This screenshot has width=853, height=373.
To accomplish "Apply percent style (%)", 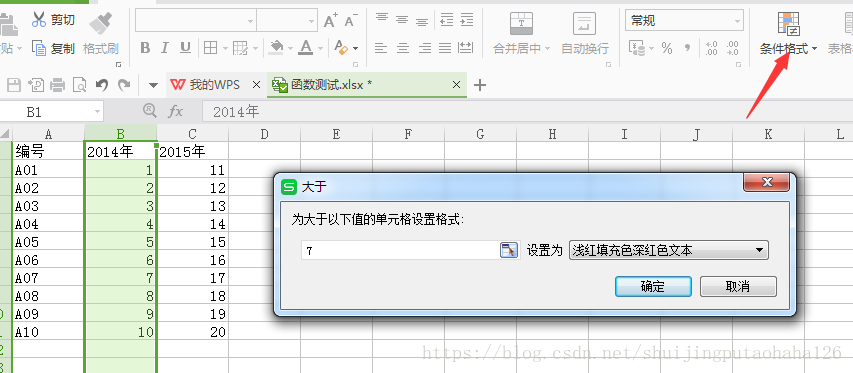I will click(667, 48).
